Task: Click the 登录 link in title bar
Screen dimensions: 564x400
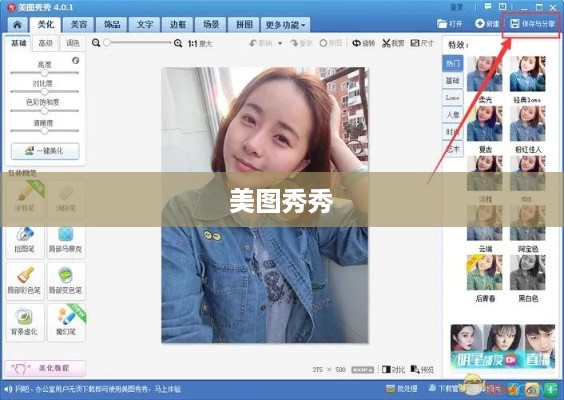Action: click(457, 7)
